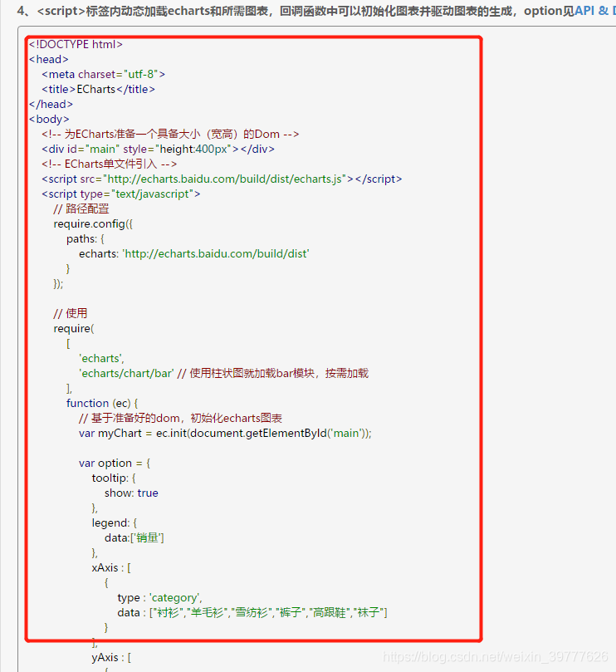Screen dimensions: 616x672
Task: Click the 'yAxis : [' line
Action: click(x=111, y=658)
